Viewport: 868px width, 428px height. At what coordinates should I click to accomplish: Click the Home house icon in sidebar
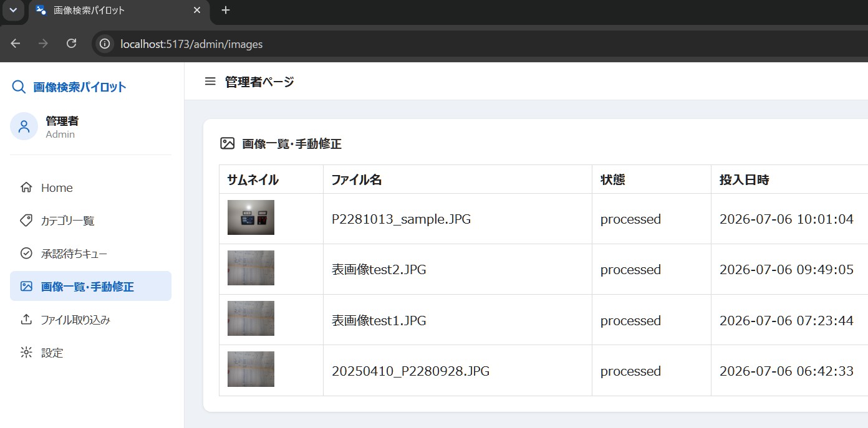[26, 188]
